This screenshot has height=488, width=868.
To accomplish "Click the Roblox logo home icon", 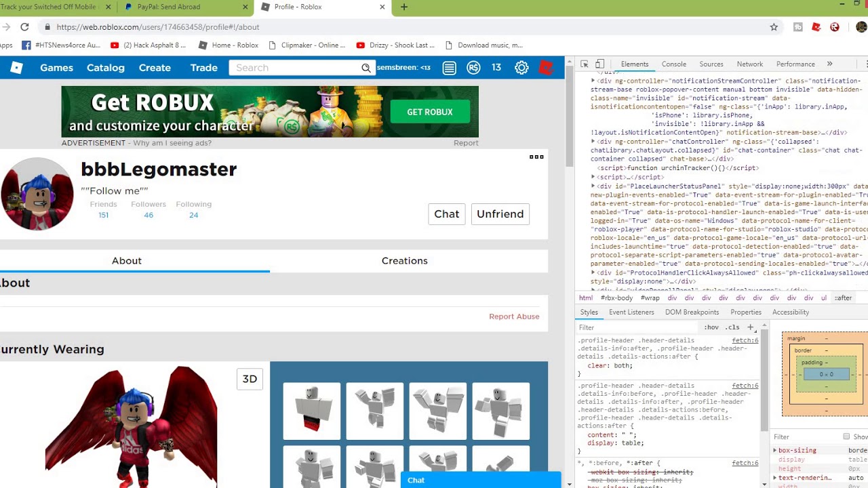I will [x=17, y=68].
